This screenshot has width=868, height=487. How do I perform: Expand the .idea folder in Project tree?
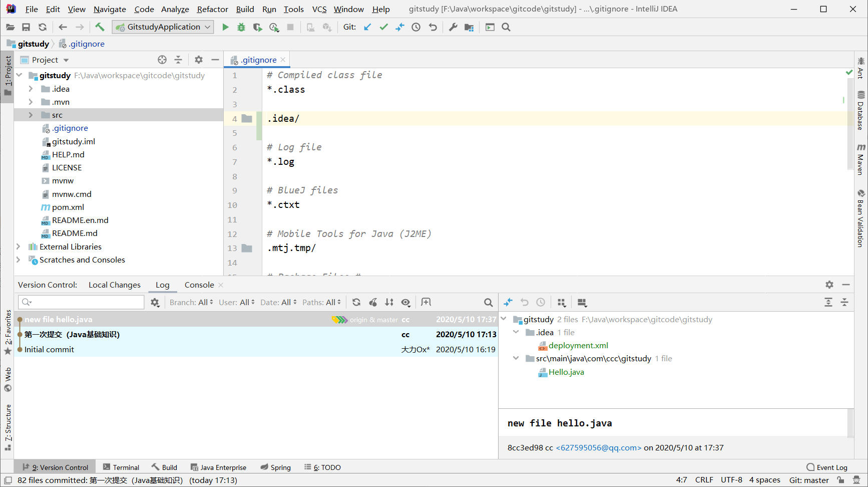(31, 89)
